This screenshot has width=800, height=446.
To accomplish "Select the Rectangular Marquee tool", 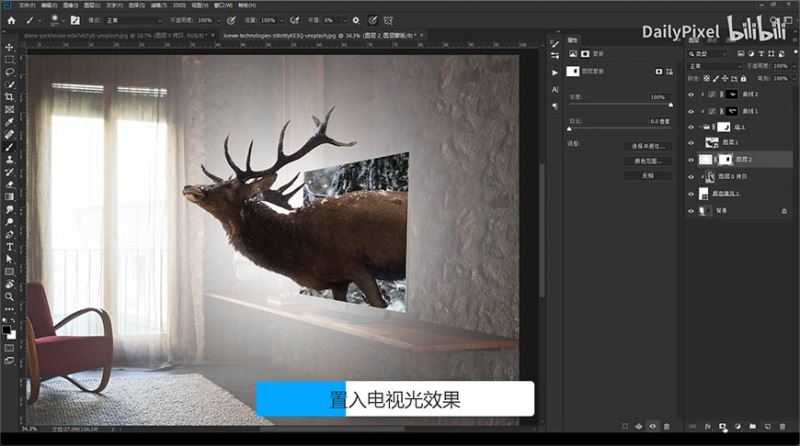I will 10,59.
